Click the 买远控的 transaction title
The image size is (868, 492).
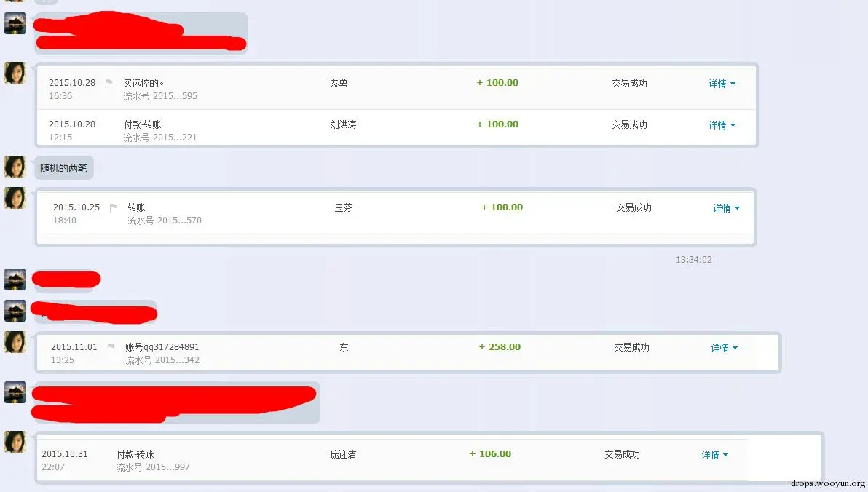tap(143, 83)
